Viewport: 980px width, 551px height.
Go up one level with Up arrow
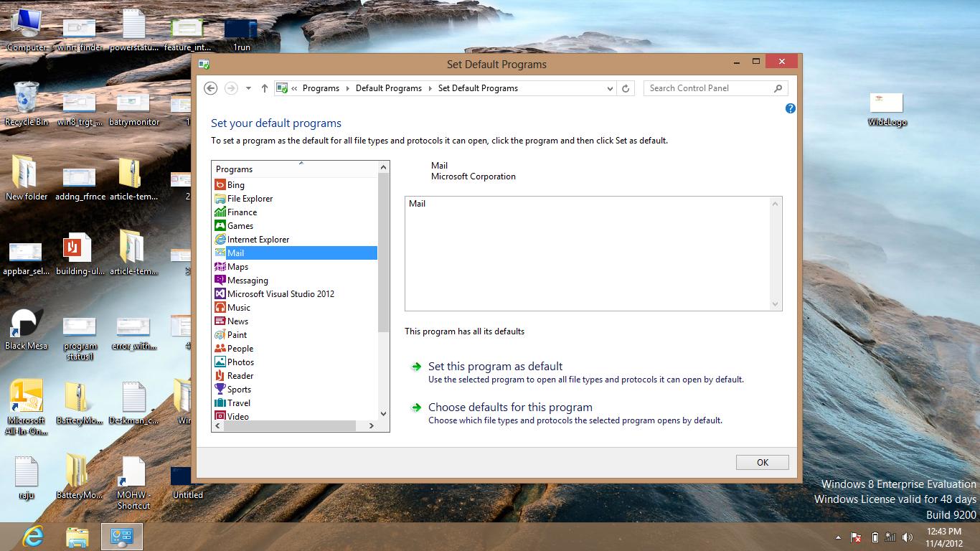click(265, 88)
